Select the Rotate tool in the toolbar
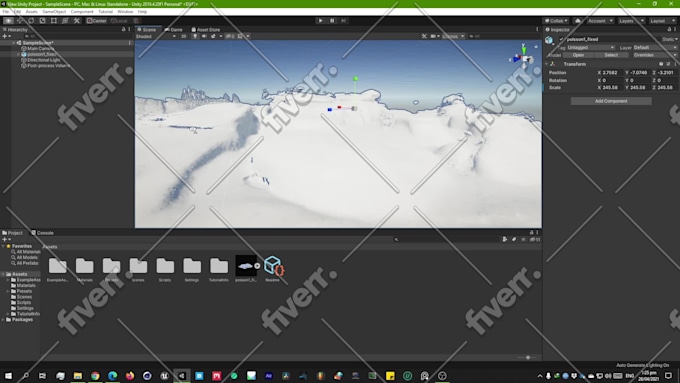This screenshot has height=383, width=680. click(x=31, y=20)
